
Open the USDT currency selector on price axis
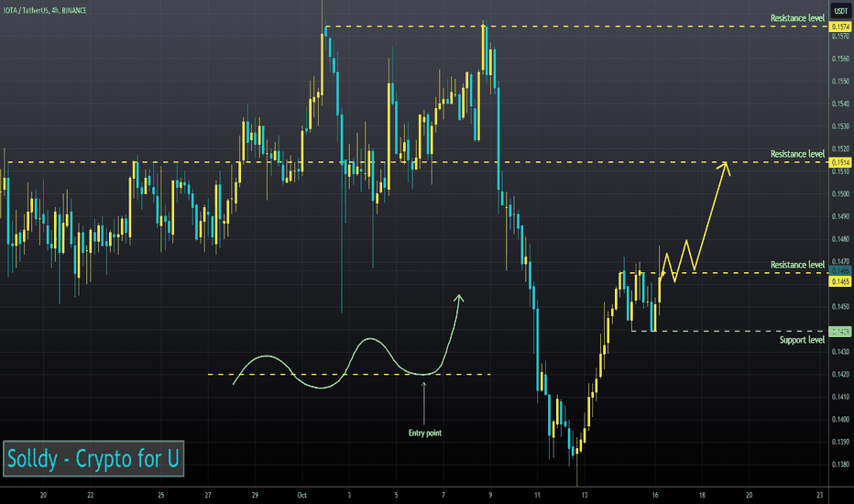[x=841, y=10]
